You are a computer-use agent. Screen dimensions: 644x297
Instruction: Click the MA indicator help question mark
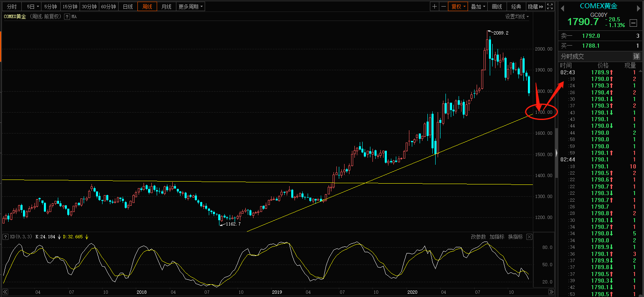tap(67, 17)
